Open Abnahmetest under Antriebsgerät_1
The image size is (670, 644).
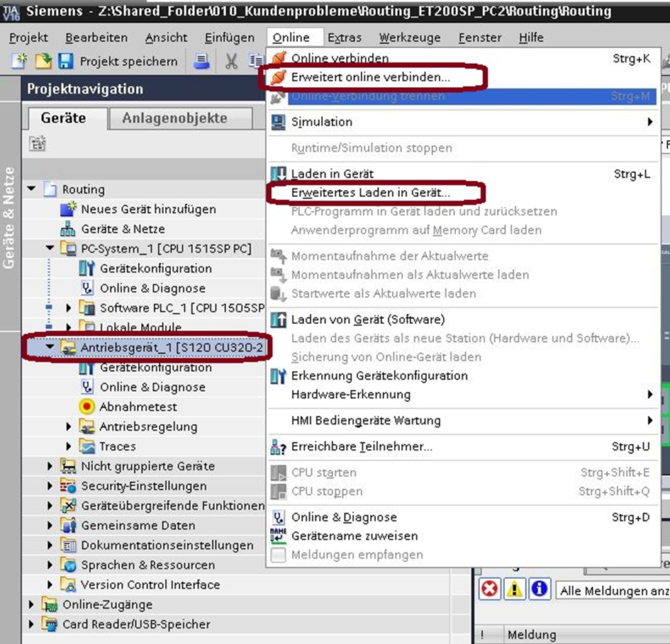(x=138, y=407)
